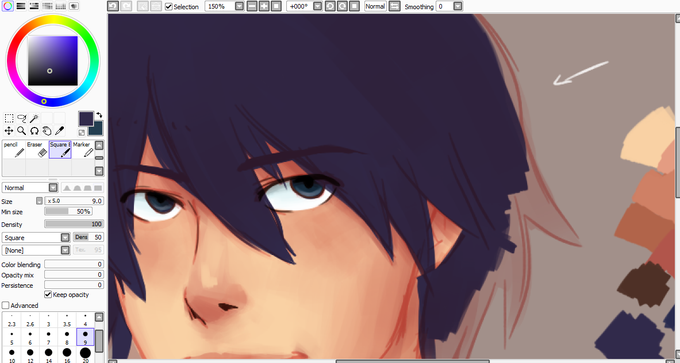Pick brush size 7 preset
This screenshot has height=363, width=680.
(x=48, y=337)
